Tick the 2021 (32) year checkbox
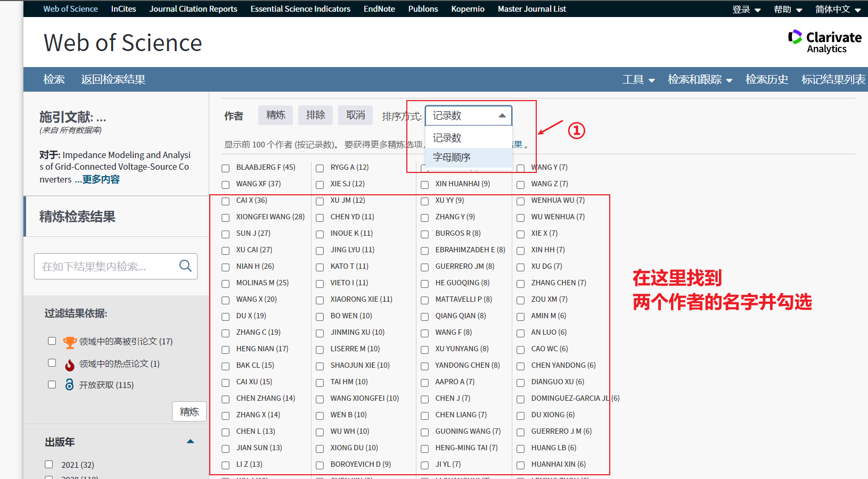This screenshot has height=479, width=868. 49,464
